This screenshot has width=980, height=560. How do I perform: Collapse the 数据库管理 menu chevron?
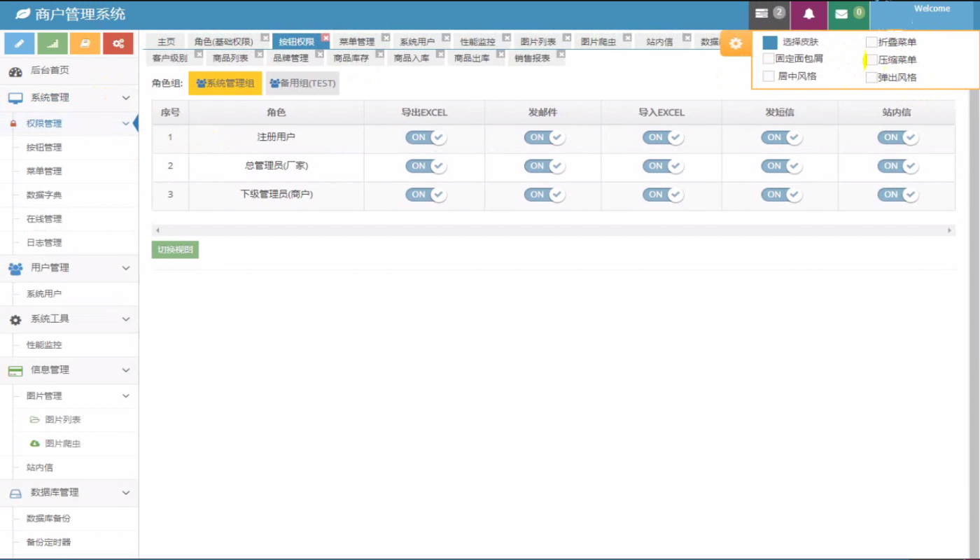[x=126, y=493]
